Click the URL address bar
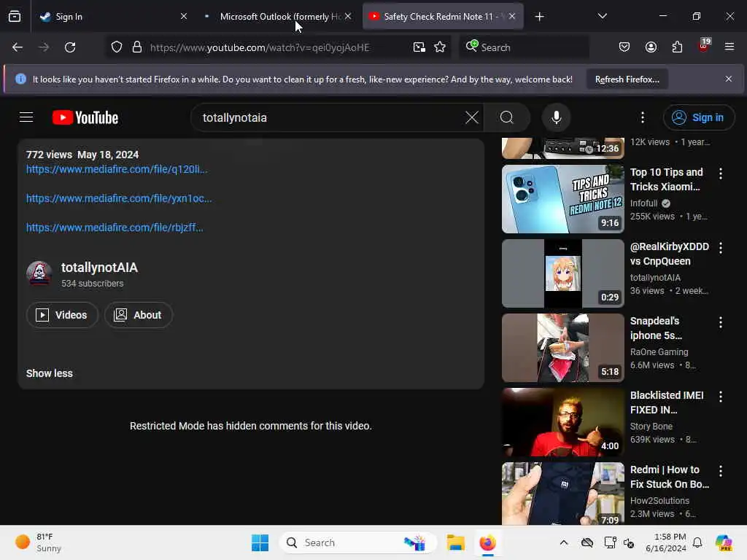Viewport: 747px width, 560px height. (x=278, y=47)
